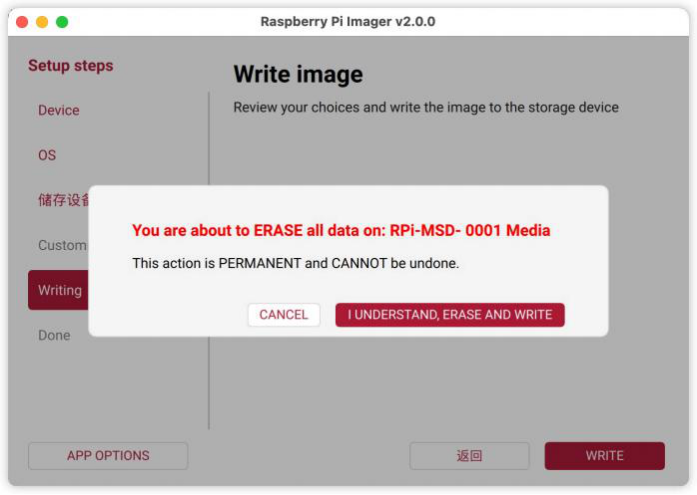697x495 pixels.
Task: Select the Customisation setup step
Action: 62,245
